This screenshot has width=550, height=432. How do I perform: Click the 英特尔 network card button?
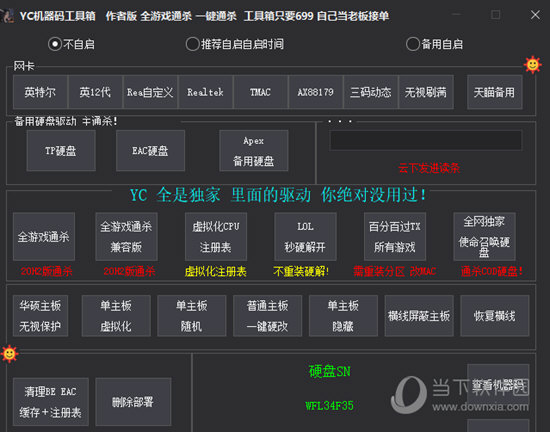pos(40,92)
